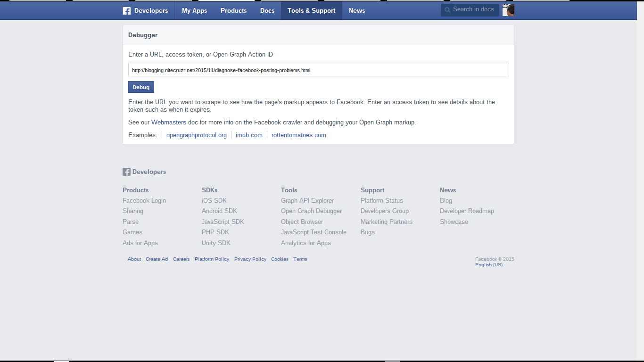
Task: Check Platform Status under Support
Action: pos(382,200)
